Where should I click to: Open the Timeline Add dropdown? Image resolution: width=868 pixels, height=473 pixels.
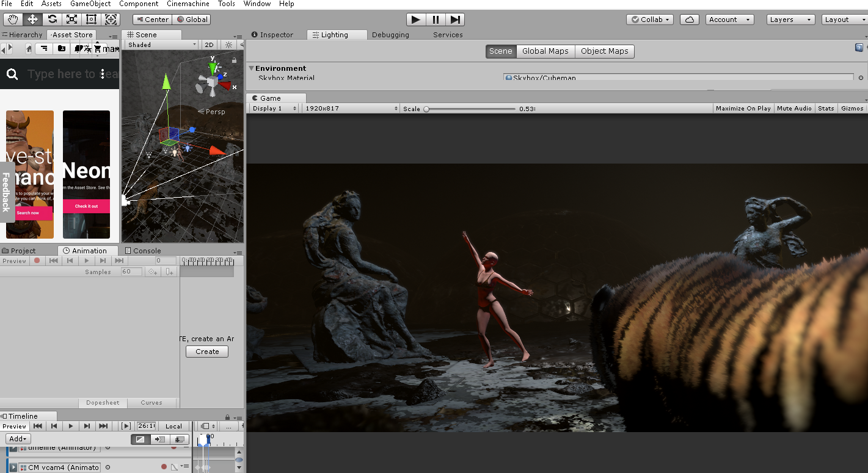18,439
